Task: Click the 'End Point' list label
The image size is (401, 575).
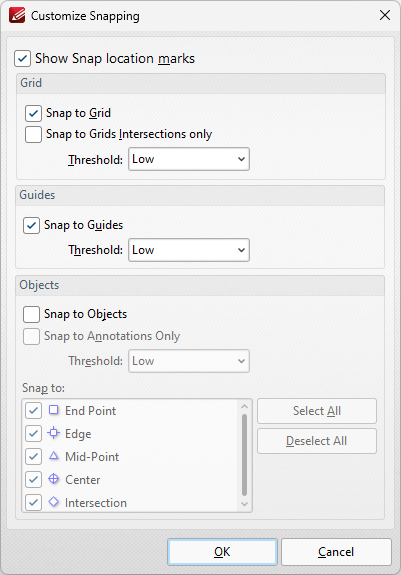Action: pos(91,411)
